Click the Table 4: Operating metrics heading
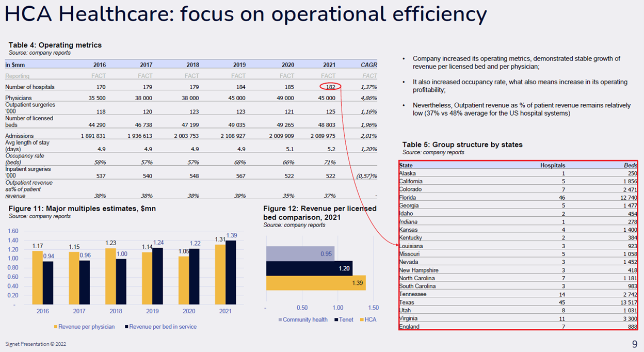The image size is (644, 352). (x=55, y=45)
